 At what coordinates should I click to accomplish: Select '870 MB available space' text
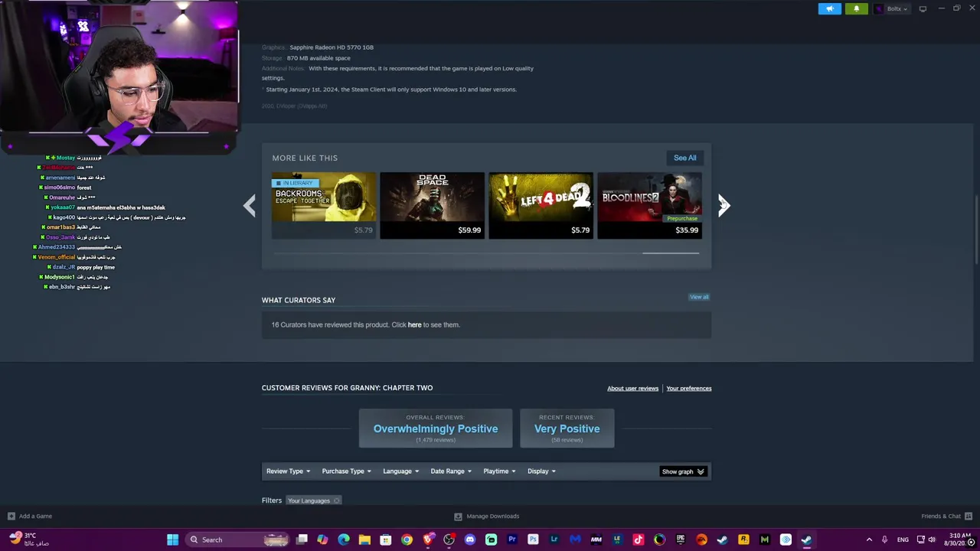[318, 58]
